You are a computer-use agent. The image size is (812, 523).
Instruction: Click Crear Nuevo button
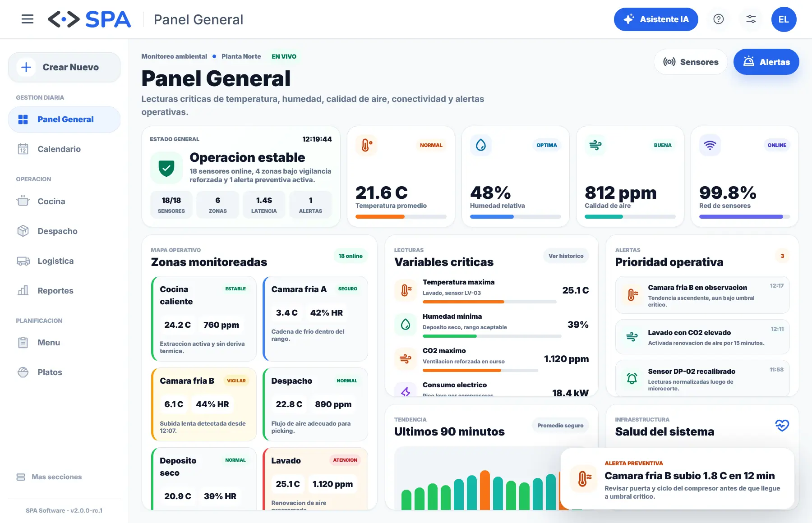click(65, 67)
